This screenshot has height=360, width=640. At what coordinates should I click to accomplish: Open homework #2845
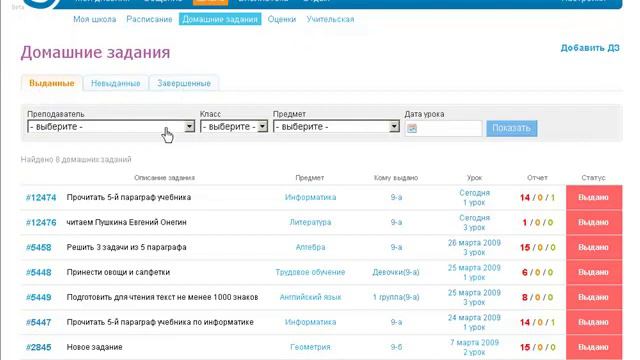coord(38,347)
